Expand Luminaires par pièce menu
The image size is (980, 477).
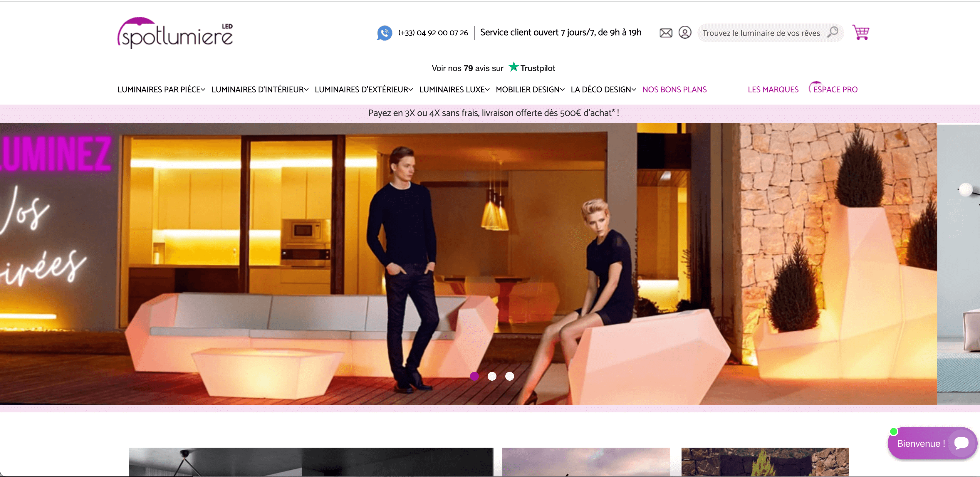tap(161, 89)
